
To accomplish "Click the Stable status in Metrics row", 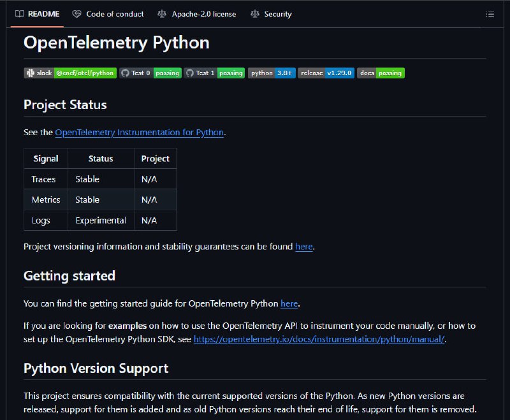I will coord(101,199).
